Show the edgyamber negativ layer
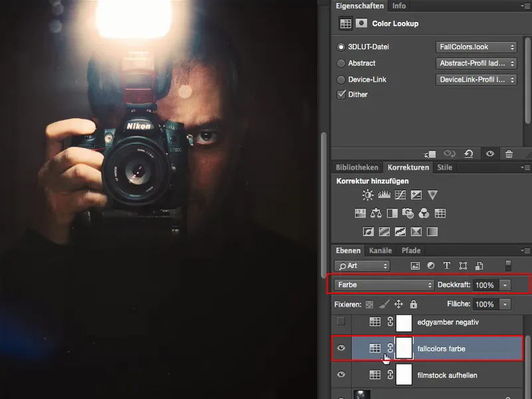 click(341, 321)
